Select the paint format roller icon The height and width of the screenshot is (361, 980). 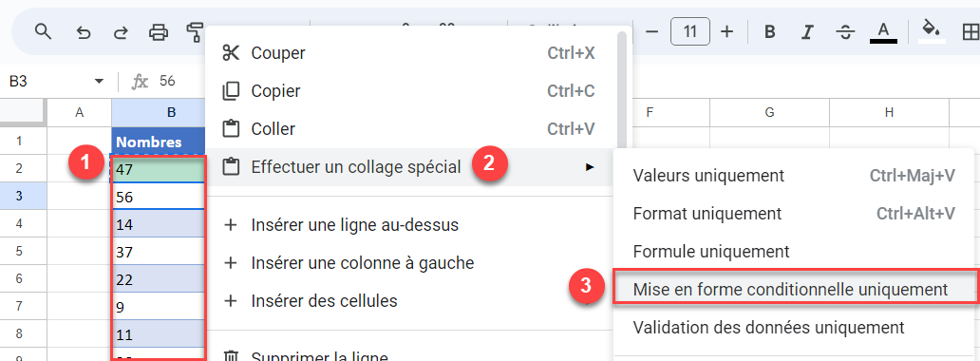click(196, 31)
